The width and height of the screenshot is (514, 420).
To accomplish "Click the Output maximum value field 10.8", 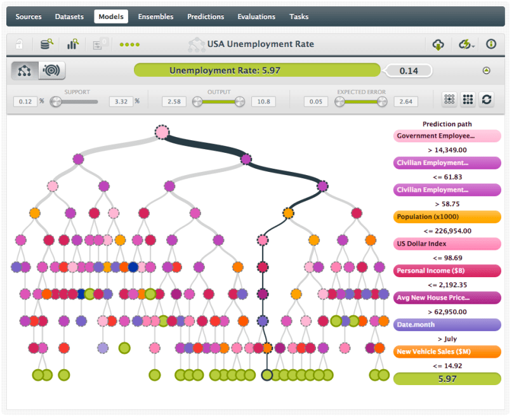I will click(263, 102).
